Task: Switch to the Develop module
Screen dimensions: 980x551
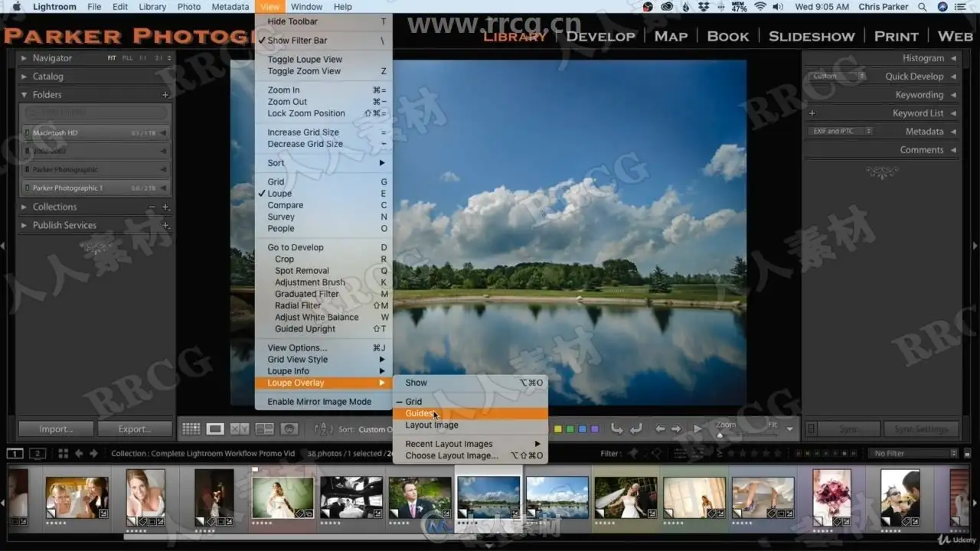Action: (x=601, y=36)
